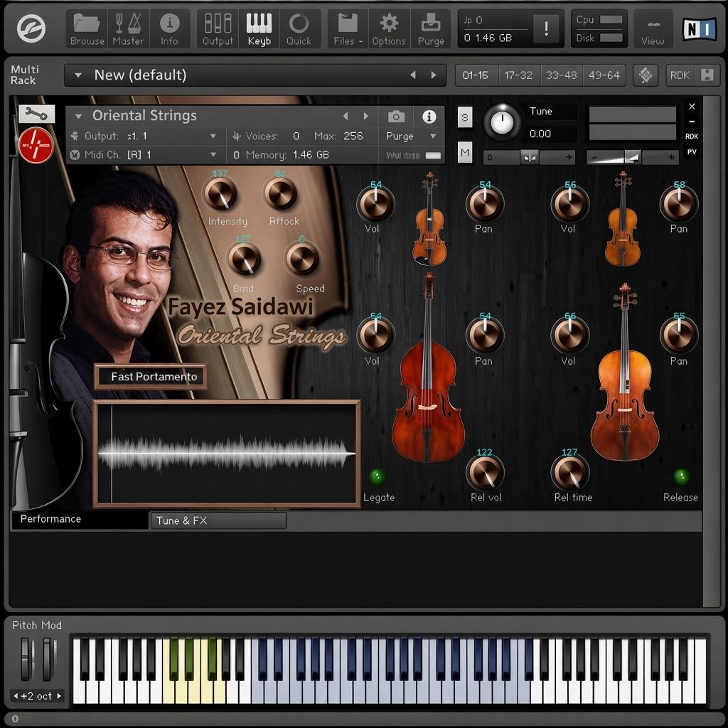728x728 pixels.
Task: Click the Rel time knob
Action: coord(569,473)
